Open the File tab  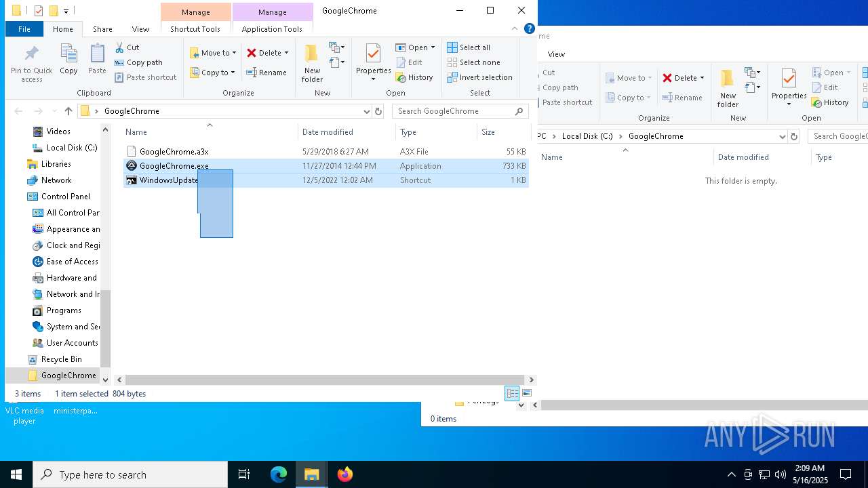(24, 29)
